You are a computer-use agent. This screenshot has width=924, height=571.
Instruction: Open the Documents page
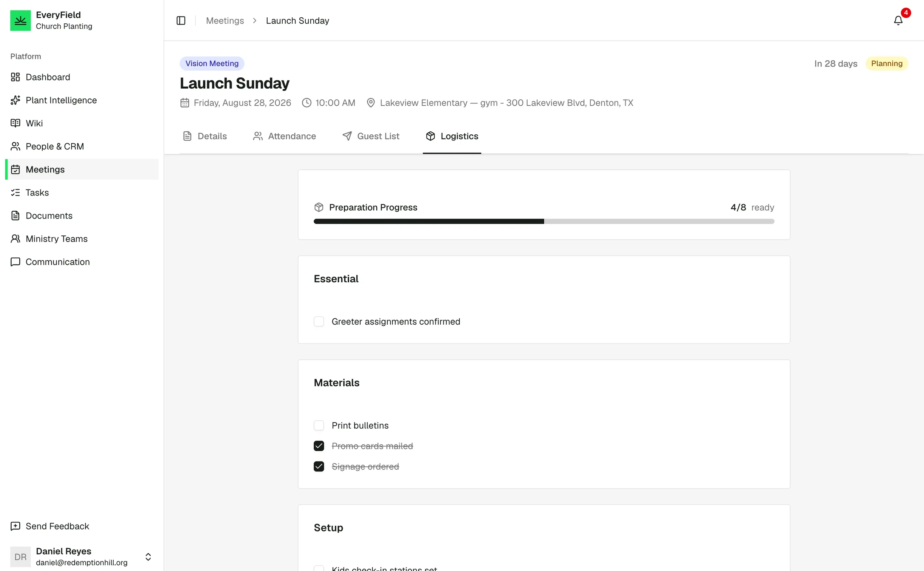(x=82, y=215)
